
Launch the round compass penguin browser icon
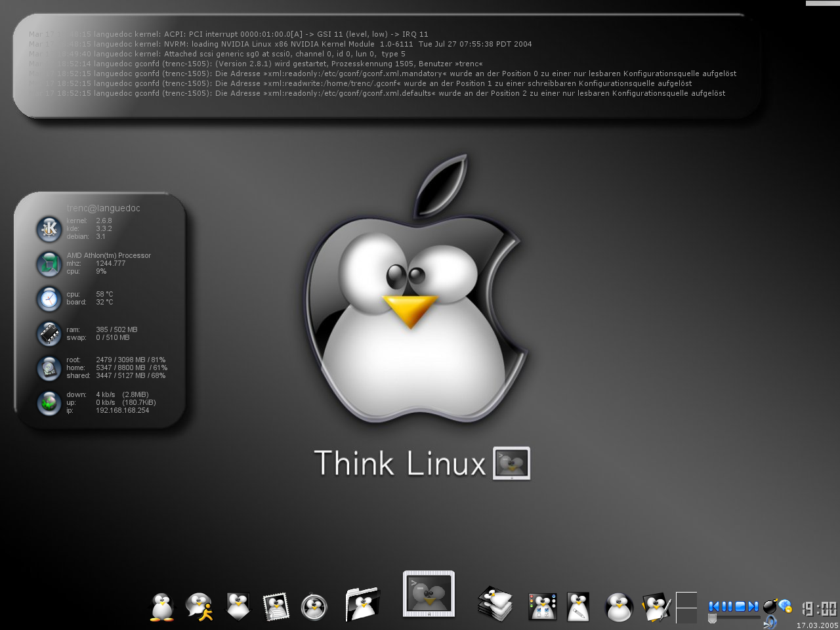[314, 607]
